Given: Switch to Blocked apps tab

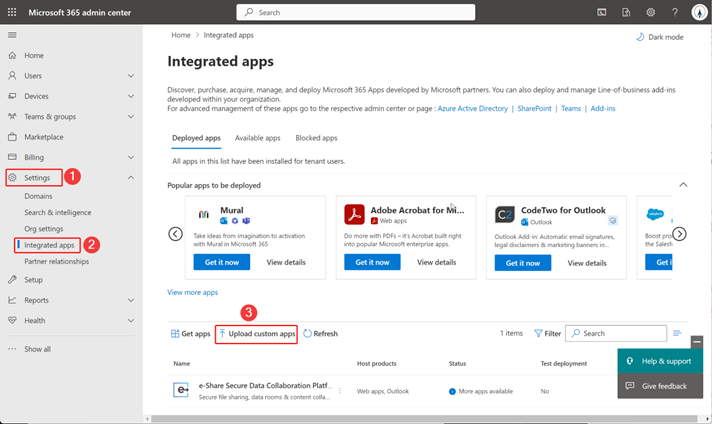Looking at the screenshot, I should pos(316,138).
